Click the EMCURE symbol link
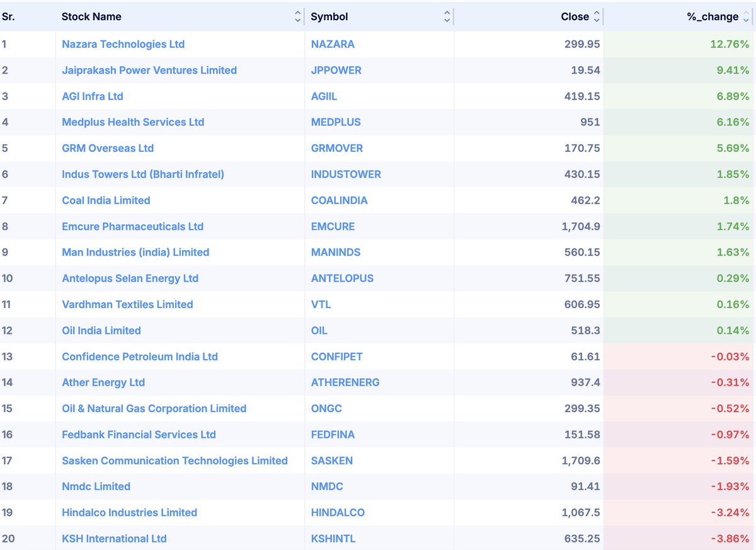This screenshot has height=550, width=756. pyautogui.click(x=333, y=226)
